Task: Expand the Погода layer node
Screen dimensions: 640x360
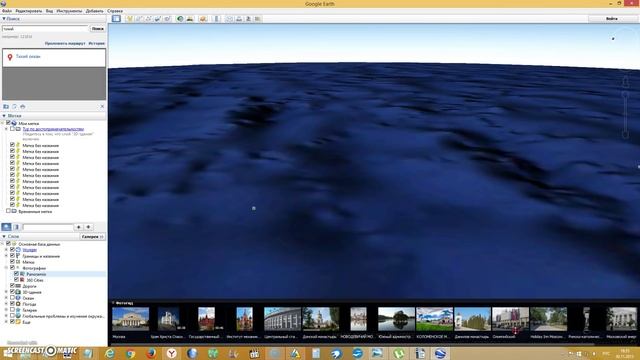Action: point(6,304)
